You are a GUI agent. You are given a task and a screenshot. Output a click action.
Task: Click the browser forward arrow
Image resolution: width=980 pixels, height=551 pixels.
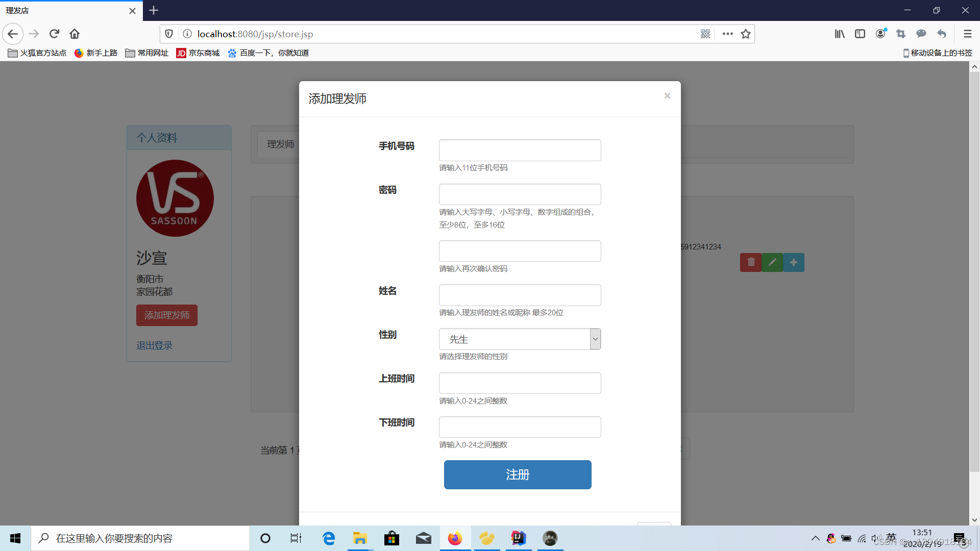(34, 34)
